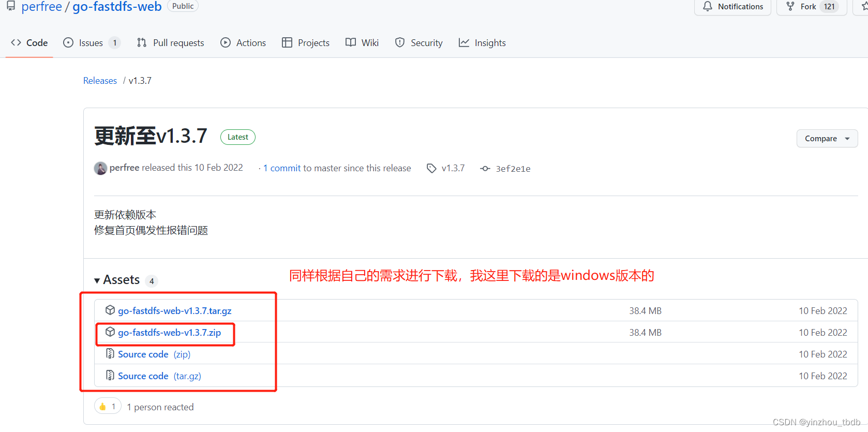The image size is (868, 432).
Task: Open the 1 commit link
Action: coord(282,168)
